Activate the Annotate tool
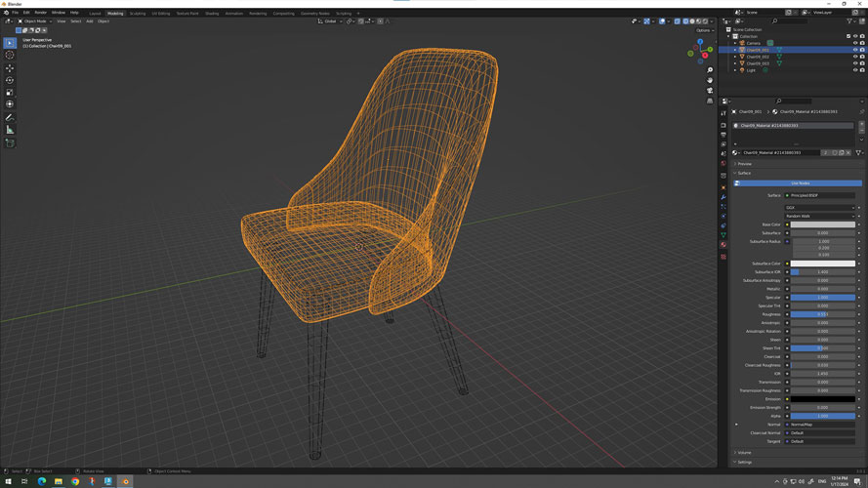The width and height of the screenshot is (868, 488). point(10,117)
